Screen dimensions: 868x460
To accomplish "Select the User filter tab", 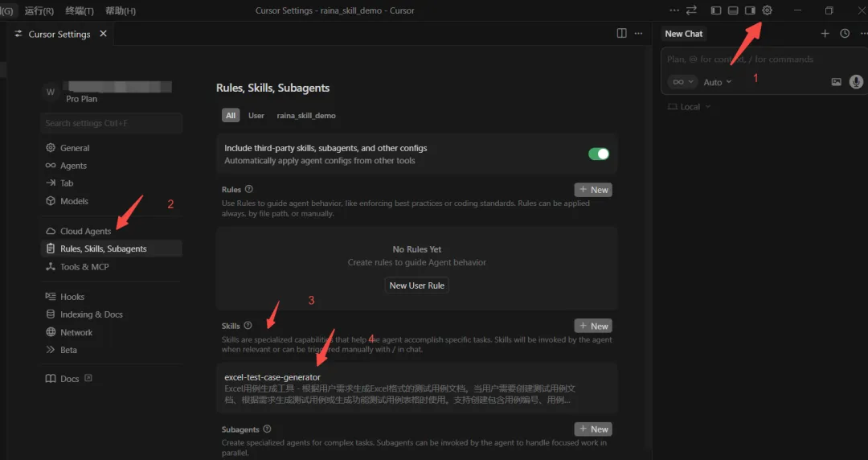I will coord(256,115).
